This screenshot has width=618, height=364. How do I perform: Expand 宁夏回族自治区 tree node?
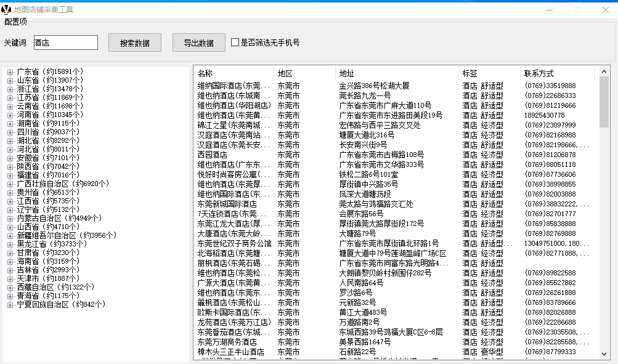(x=10, y=305)
